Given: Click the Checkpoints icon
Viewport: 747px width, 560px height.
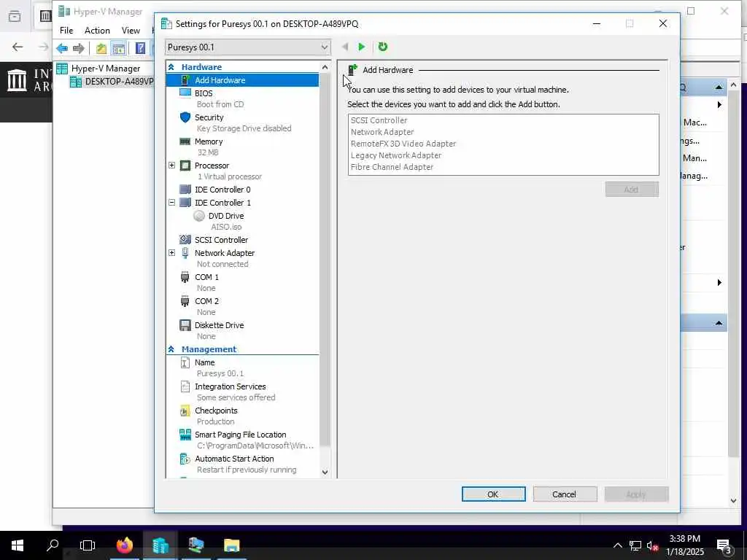Looking at the screenshot, I should coord(185,411).
